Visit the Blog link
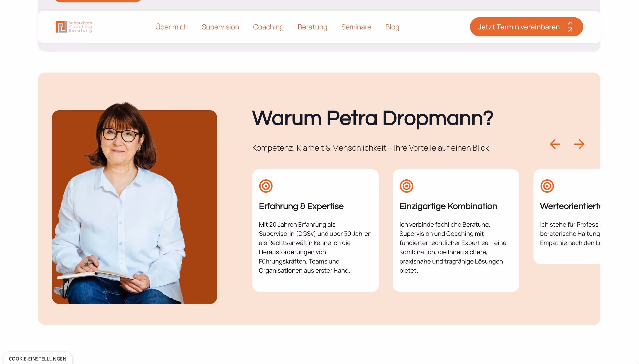The width and height of the screenshot is (639, 364). (392, 27)
